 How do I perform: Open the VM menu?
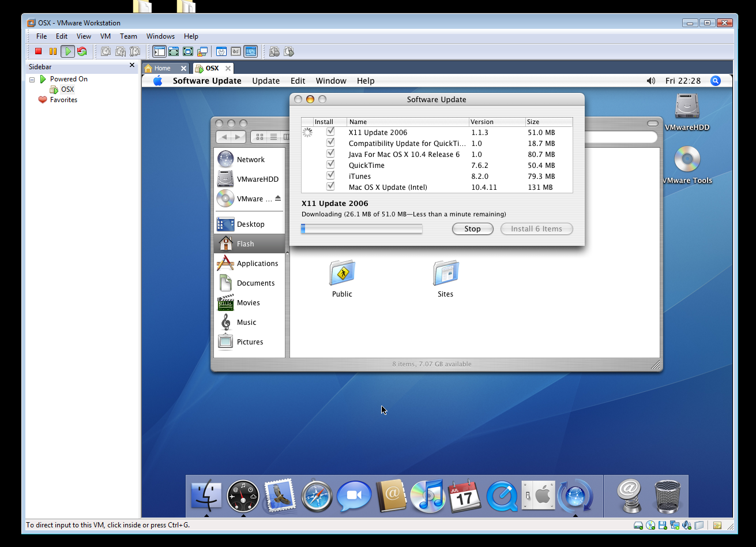106,36
